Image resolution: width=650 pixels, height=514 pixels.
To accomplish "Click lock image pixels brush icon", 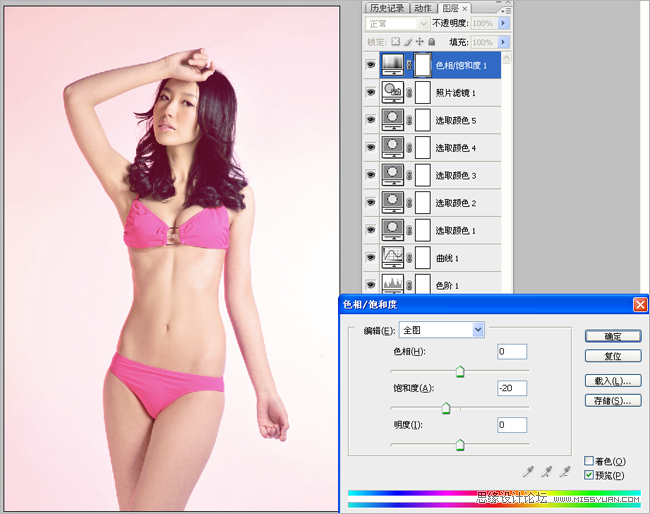I will 408,41.
